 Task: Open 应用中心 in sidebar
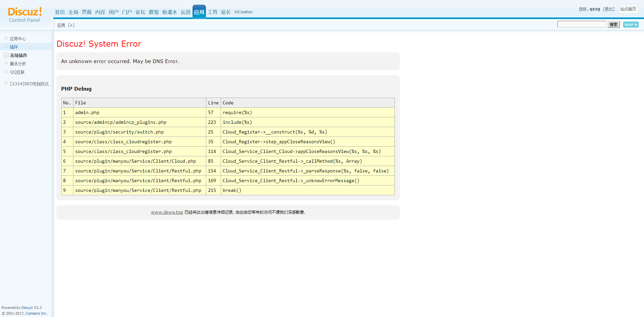point(18,39)
